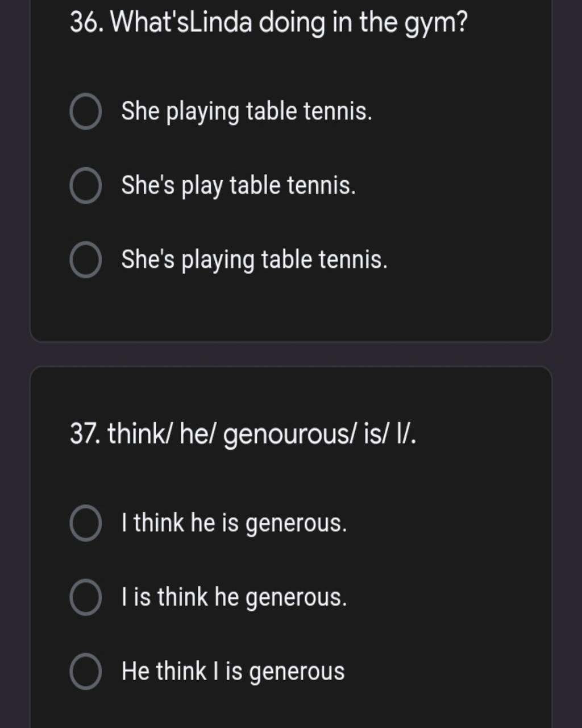The width and height of the screenshot is (582, 728).
Task: Select the radio button for "She playing table tennis."
Action: click(86, 112)
